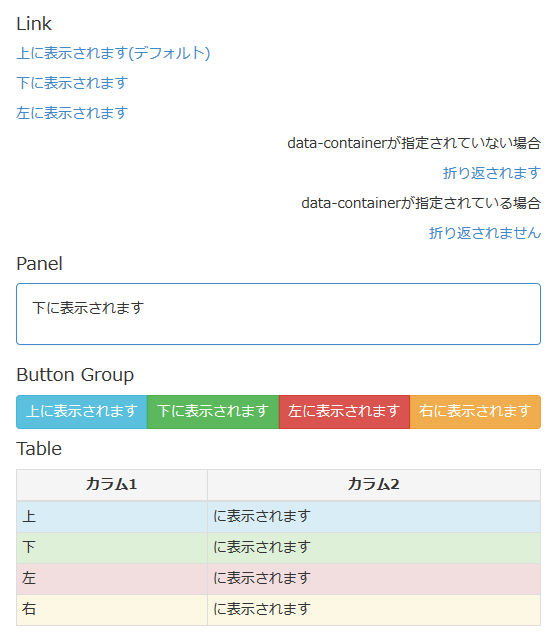Click the 左に表示されます link under Link
This screenshot has height=642, width=559.
click(72, 113)
